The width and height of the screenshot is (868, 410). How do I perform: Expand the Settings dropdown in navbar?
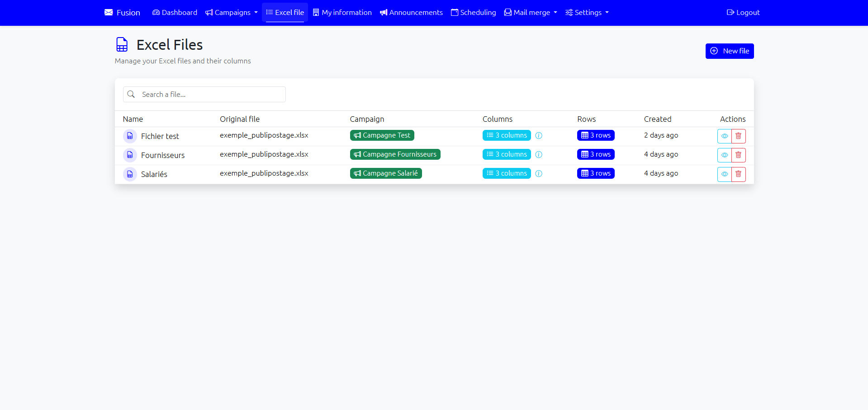pyautogui.click(x=587, y=13)
